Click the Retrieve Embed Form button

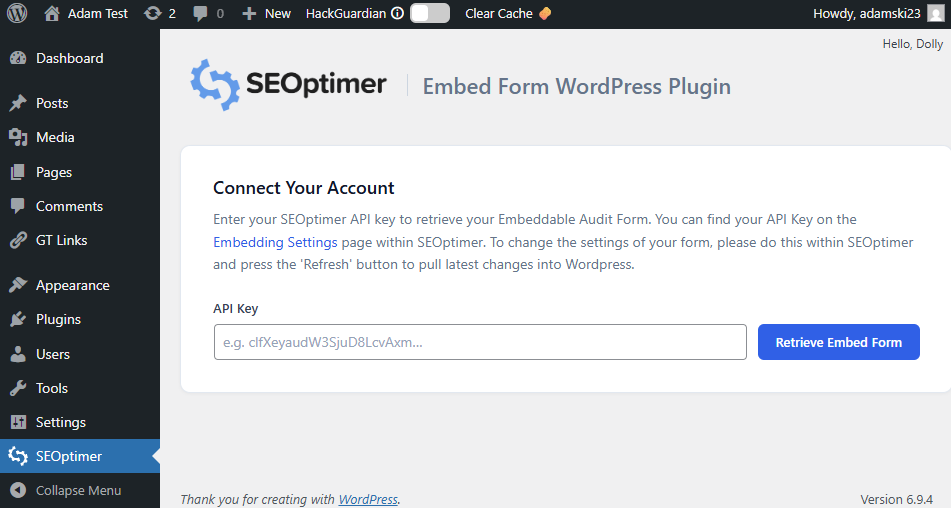[839, 342]
